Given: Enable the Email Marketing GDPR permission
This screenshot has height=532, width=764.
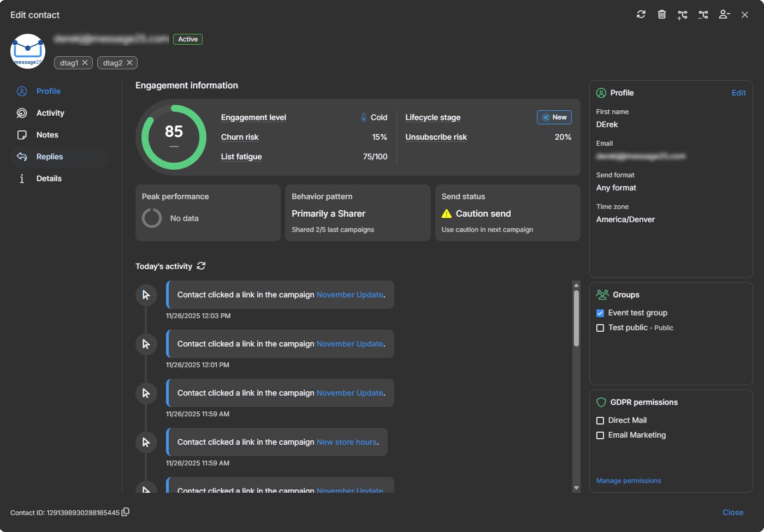Looking at the screenshot, I should (600, 435).
